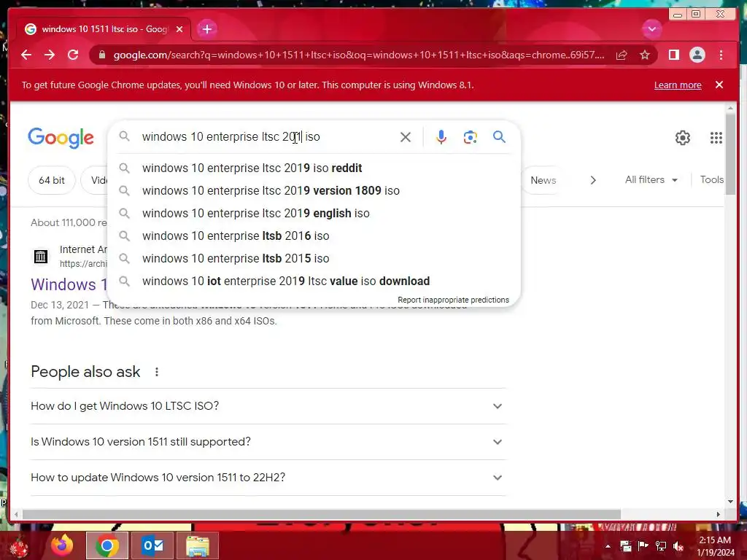Expand Is Windows 10 version 1511 still supported?

(x=268, y=442)
